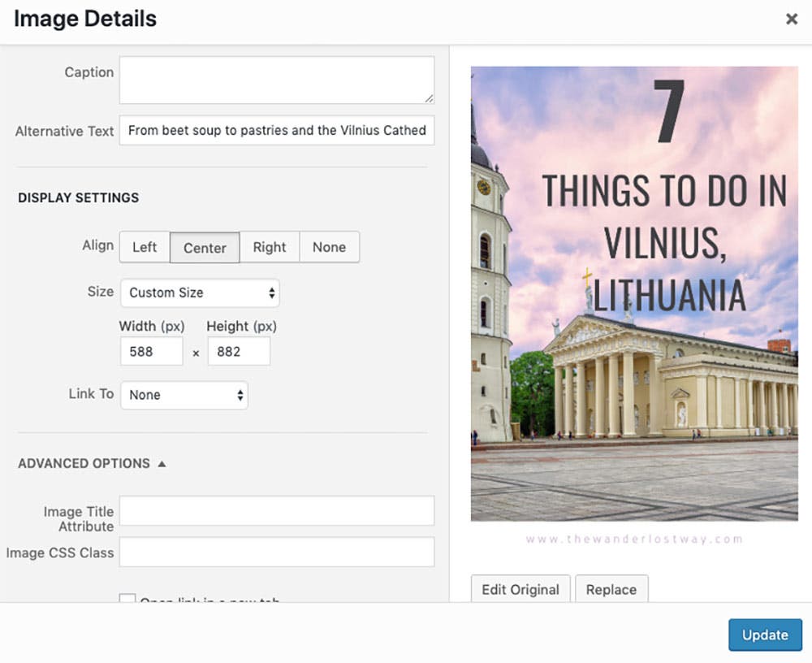Focus the Caption text area
Image resolution: width=812 pixels, height=663 pixels.
277,80
